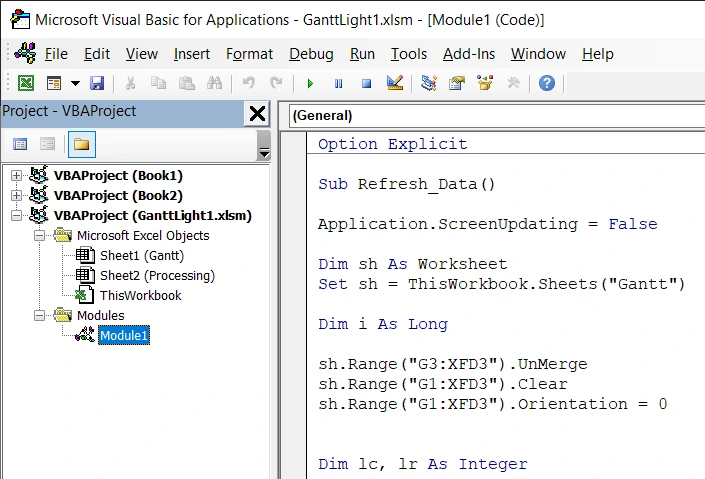Viewport: 705px width, 479px height.
Task: Click View Object icon in Project pane
Action: point(47,144)
